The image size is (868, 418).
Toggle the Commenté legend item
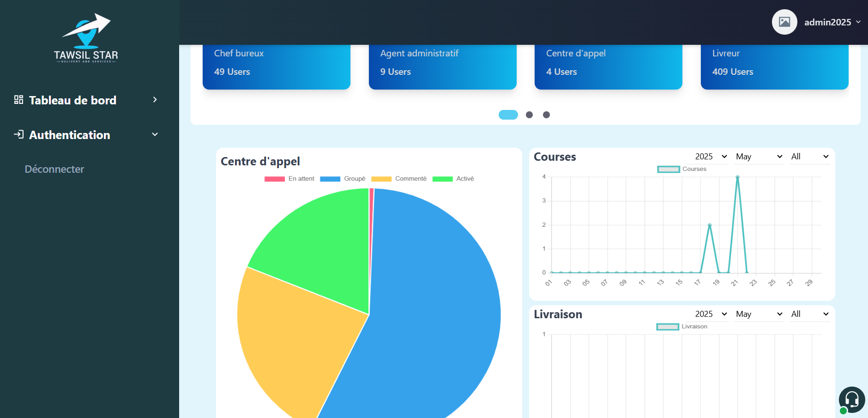(x=399, y=179)
